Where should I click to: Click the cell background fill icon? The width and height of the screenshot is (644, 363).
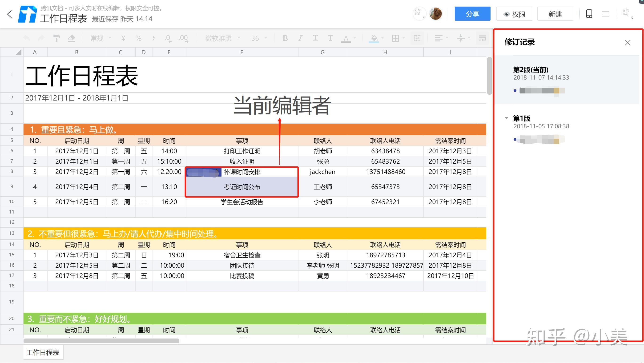(372, 39)
